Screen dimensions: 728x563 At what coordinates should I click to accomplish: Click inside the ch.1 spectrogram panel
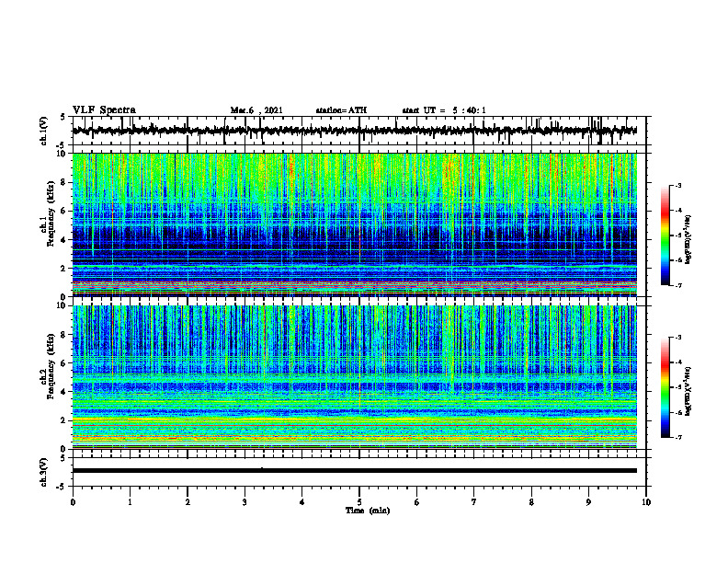click(x=354, y=224)
